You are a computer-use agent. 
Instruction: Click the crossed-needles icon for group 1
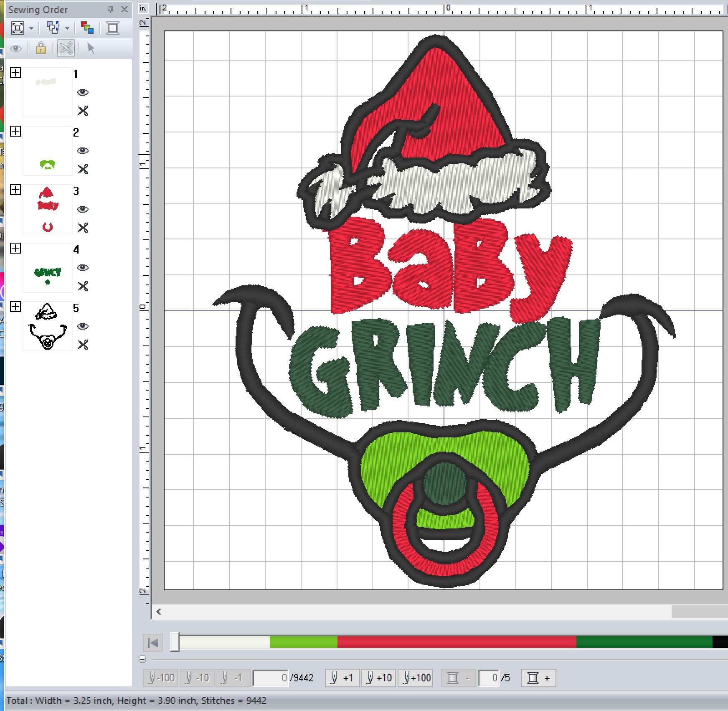pos(83,111)
